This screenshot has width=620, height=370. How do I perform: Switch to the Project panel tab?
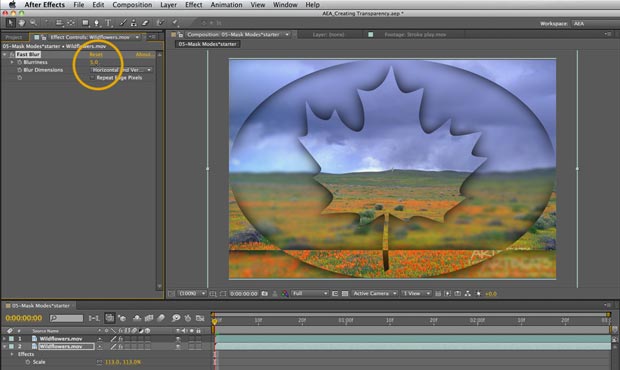point(14,37)
